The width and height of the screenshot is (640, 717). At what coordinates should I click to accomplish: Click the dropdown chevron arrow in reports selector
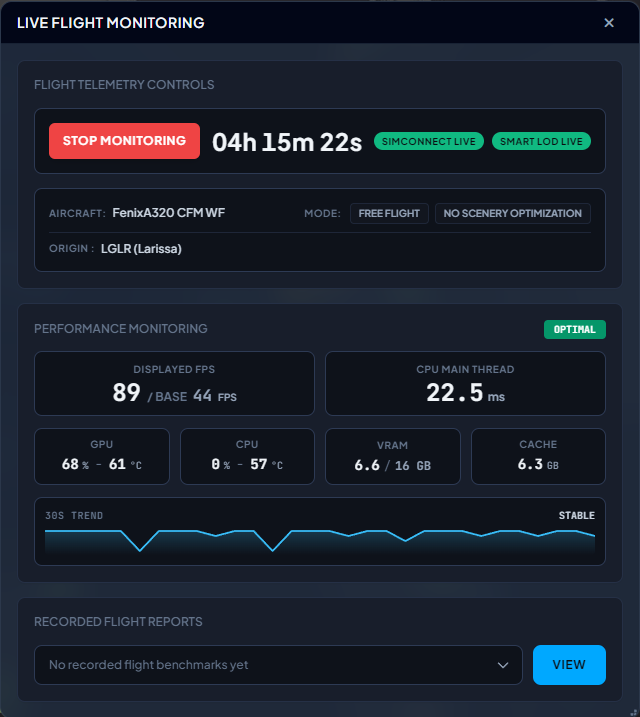(503, 665)
